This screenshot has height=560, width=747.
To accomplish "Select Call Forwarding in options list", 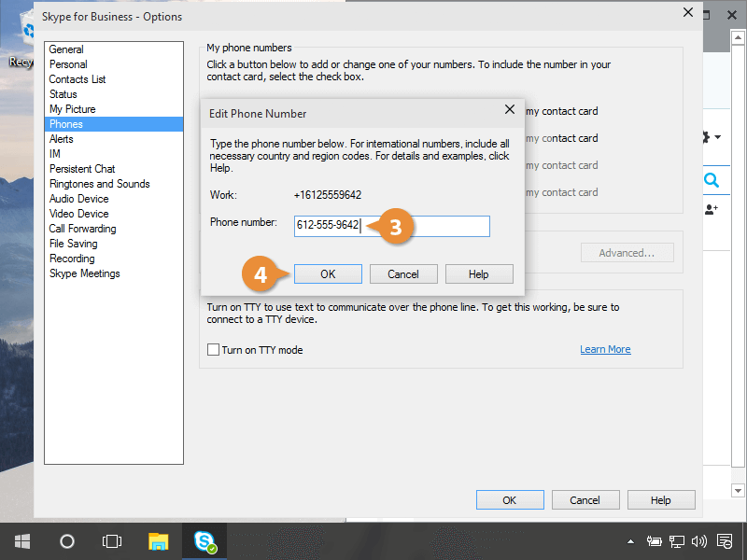I will pos(82,229).
